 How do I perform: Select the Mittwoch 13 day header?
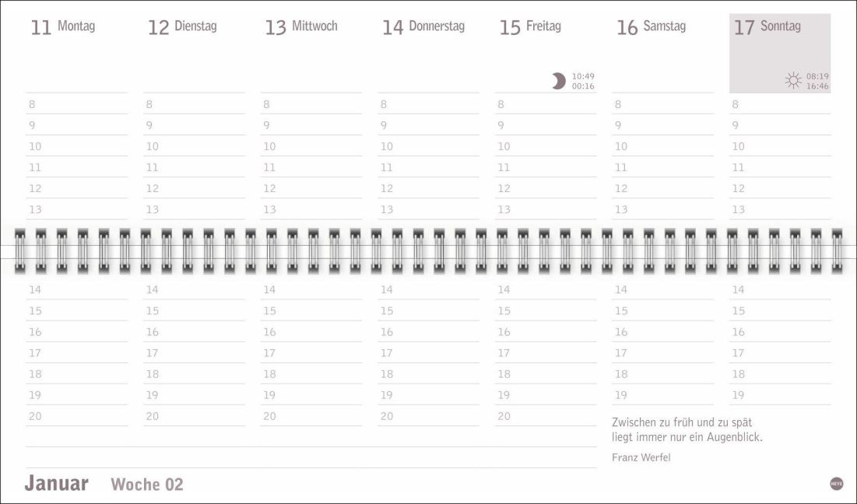(301, 27)
